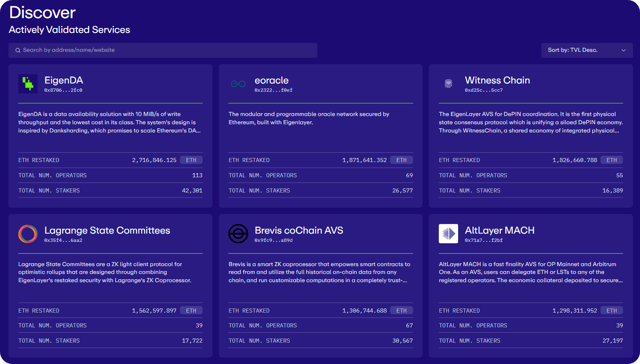
Task: Click the ETH badge in EigenDA card
Action: point(191,160)
